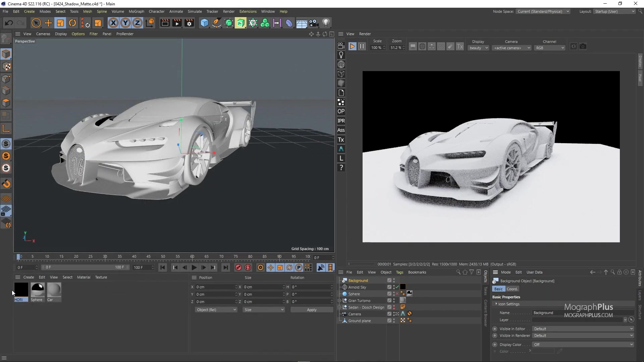Select the Cube primitive icon
644x362 pixels.
204,23
